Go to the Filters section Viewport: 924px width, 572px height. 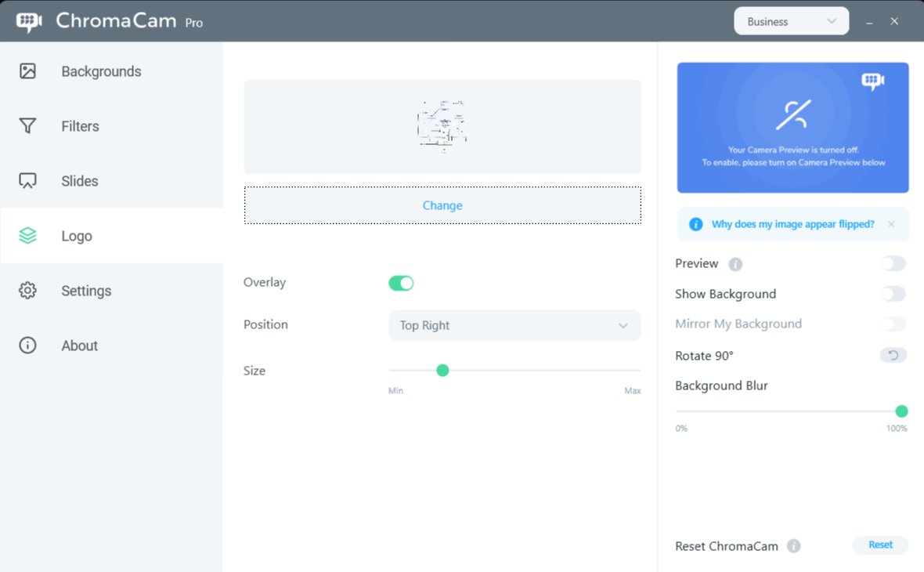[112, 125]
